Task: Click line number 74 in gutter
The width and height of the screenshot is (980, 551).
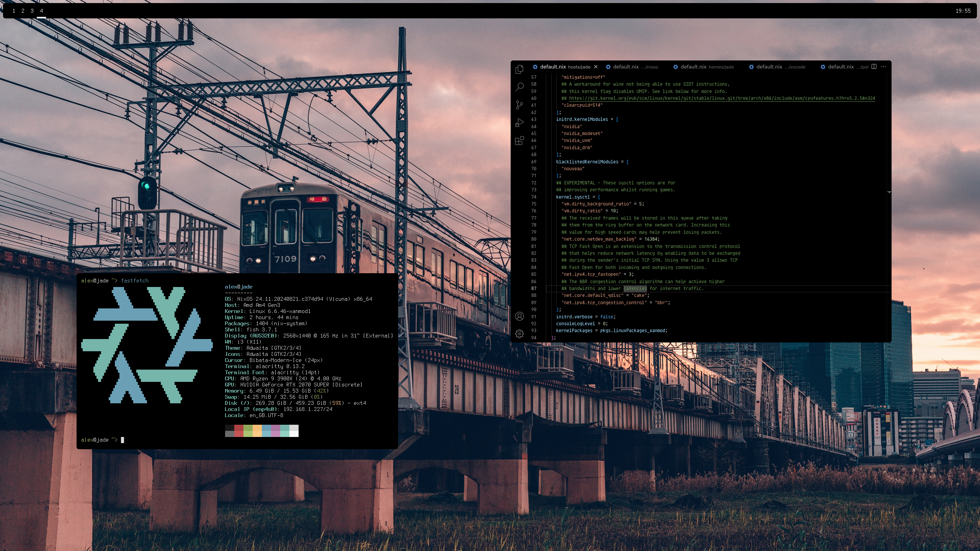Action: (x=534, y=197)
